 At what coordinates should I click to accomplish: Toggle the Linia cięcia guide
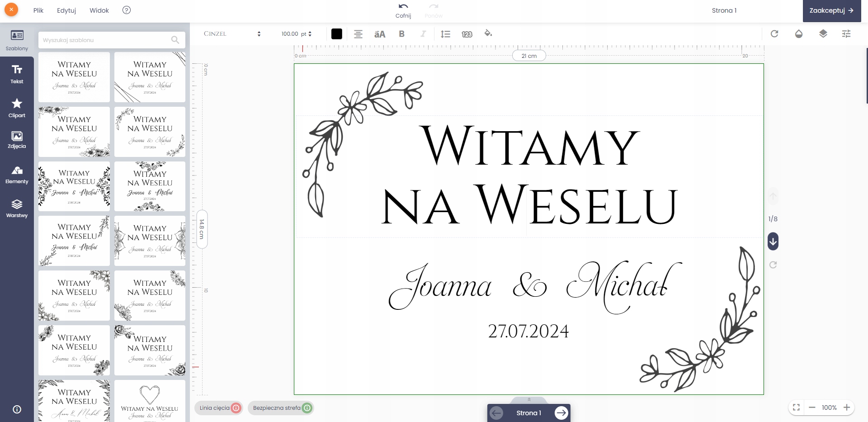(x=219, y=408)
